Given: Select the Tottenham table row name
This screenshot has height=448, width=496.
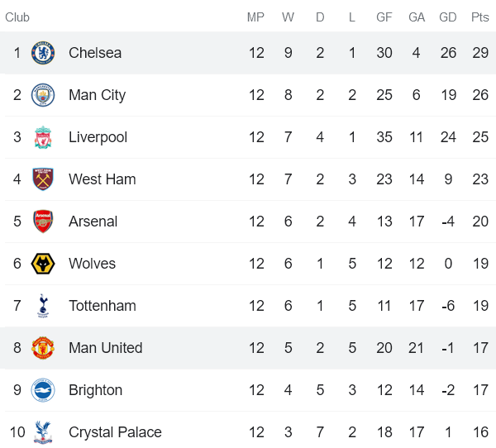Looking at the screenshot, I should point(103,306).
